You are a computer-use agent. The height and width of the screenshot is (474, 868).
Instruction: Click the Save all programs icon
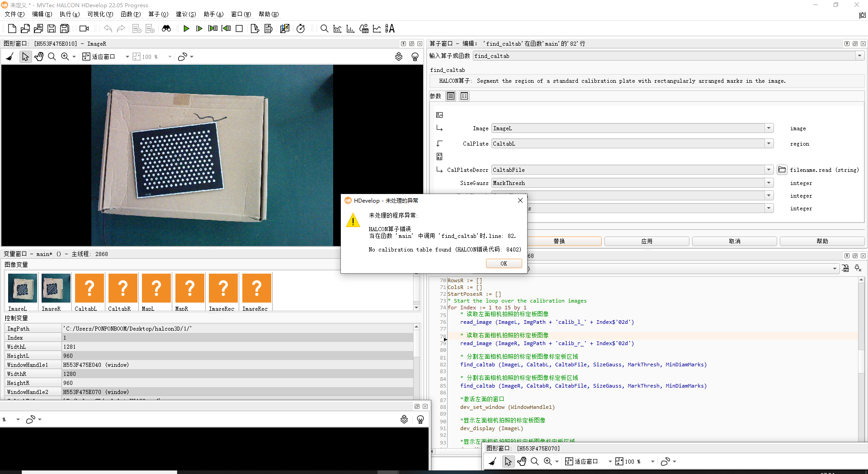click(x=65, y=28)
